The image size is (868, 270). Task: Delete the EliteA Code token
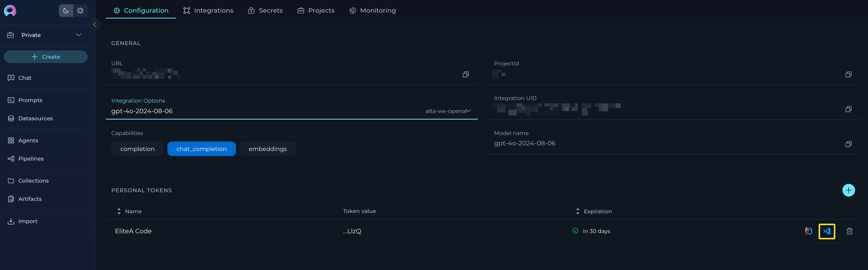850,231
